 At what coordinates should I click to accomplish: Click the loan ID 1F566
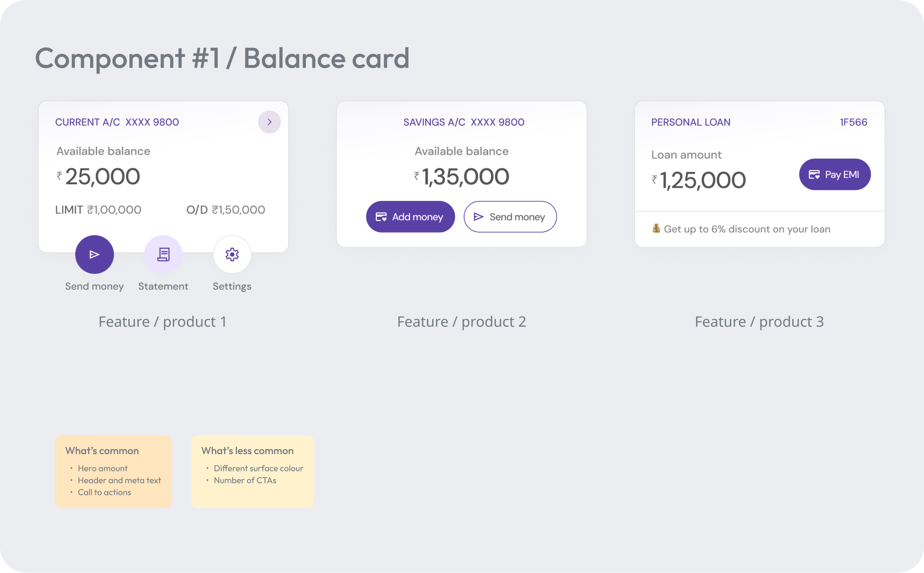853,122
